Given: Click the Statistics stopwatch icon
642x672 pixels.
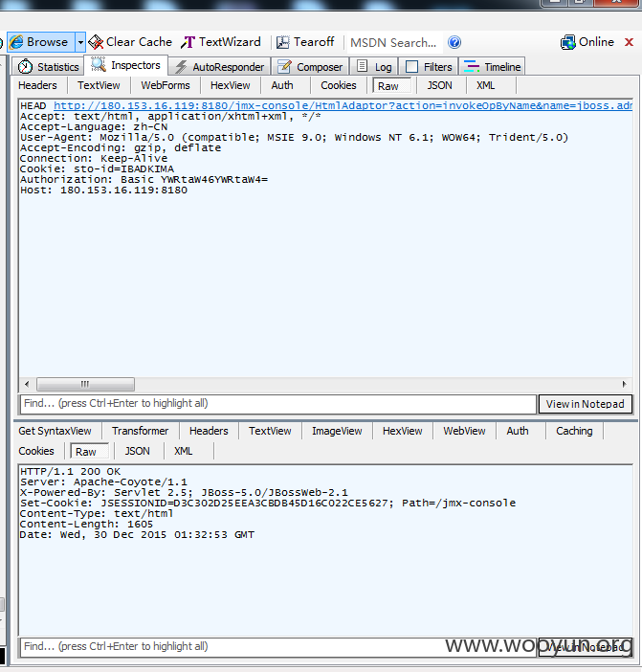Looking at the screenshot, I should [x=25, y=66].
